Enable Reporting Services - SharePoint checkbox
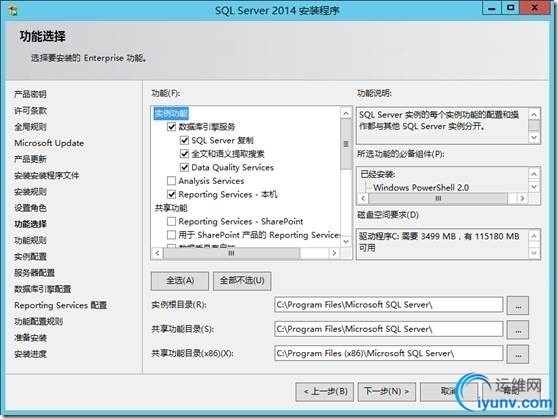The image size is (558, 419). click(172, 221)
